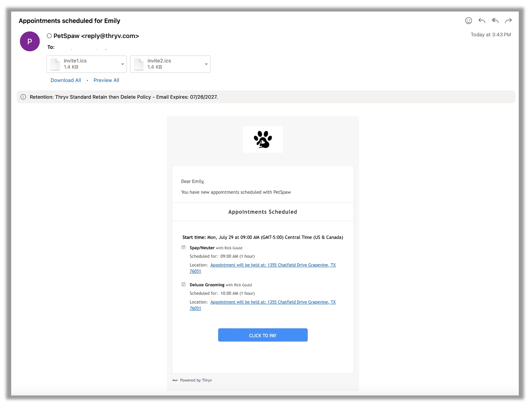
Task: Toggle the presence circle beside PetSpaw
Action: coord(50,36)
